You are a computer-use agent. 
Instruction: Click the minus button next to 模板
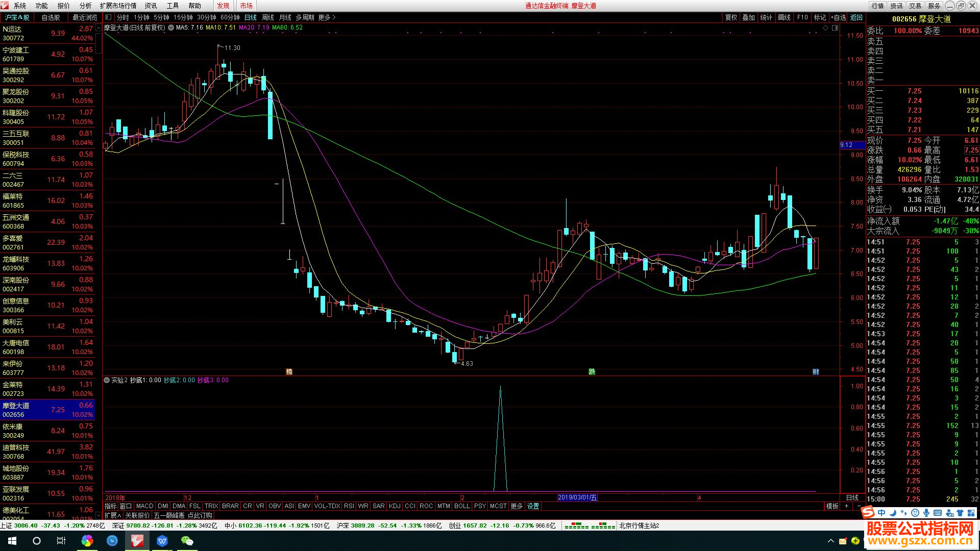coord(859,506)
